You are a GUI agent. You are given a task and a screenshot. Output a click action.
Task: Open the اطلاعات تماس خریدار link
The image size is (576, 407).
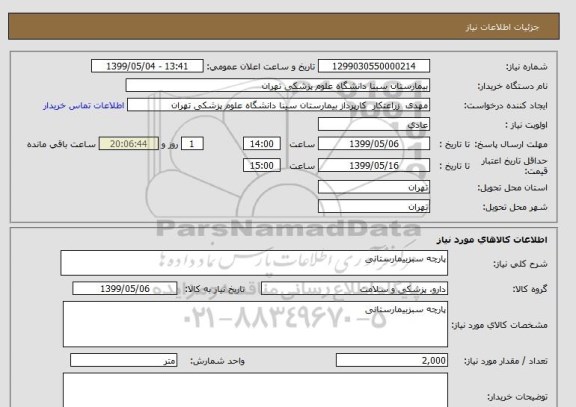coord(84,105)
